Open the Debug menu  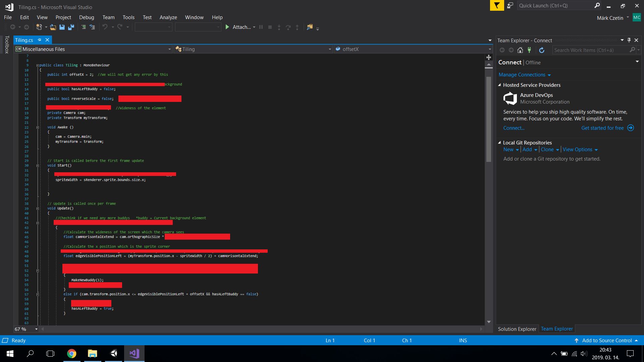tap(87, 17)
